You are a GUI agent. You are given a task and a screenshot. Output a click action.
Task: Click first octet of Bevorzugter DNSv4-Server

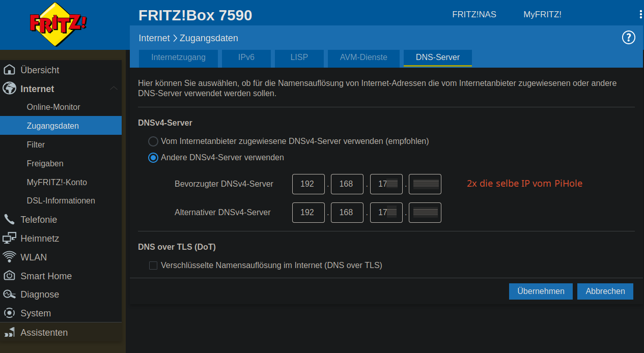[x=309, y=184]
